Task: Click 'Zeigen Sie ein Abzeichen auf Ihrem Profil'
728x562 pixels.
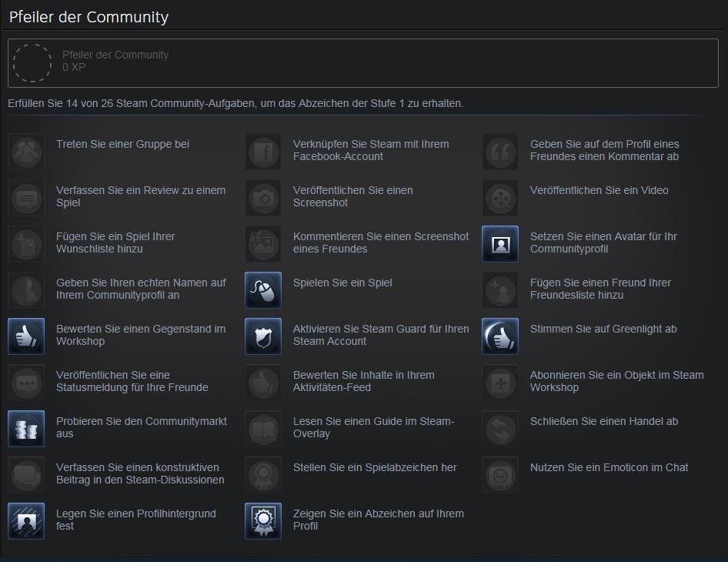Action: coord(379,520)
